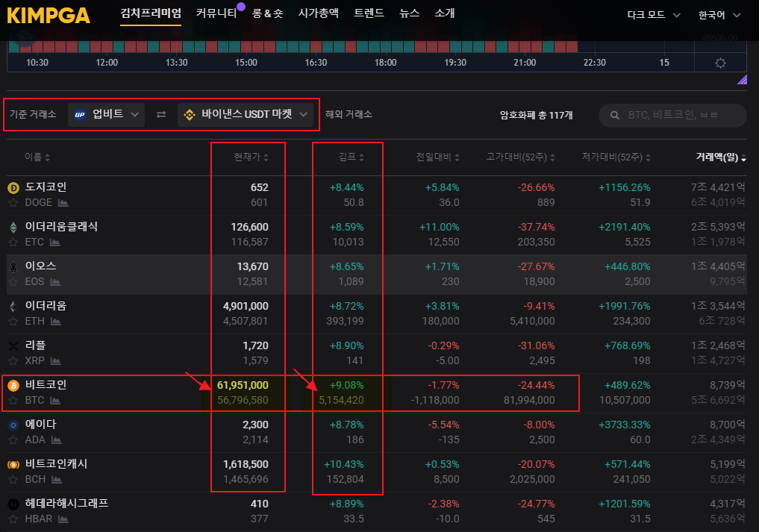The width and height of the screenshot is (759, 532).
Task: Click the Dogecoin coin icon
Action: click(x=13, y=187)
